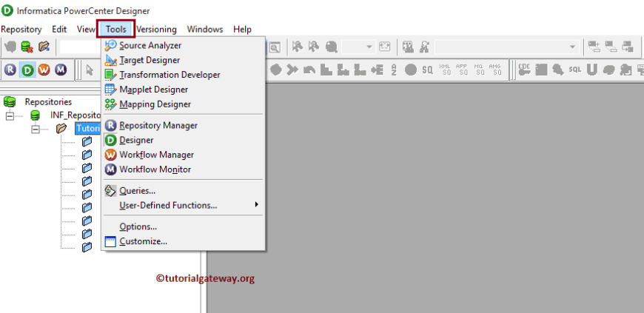
Task: Open the Repository menu
Action: click(x=21, y=29)
